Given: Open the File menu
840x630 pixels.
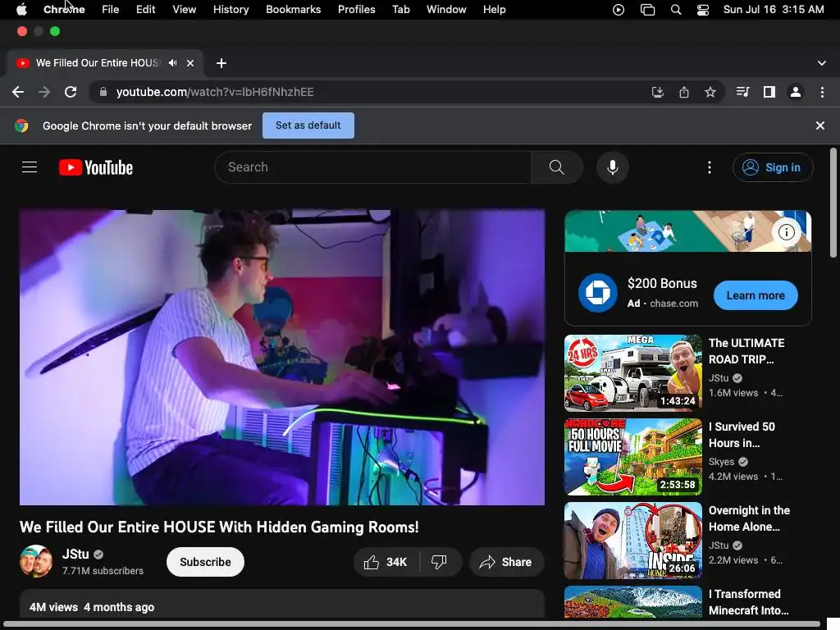Looking at the screenshot, I should click(x=111, y=10).
